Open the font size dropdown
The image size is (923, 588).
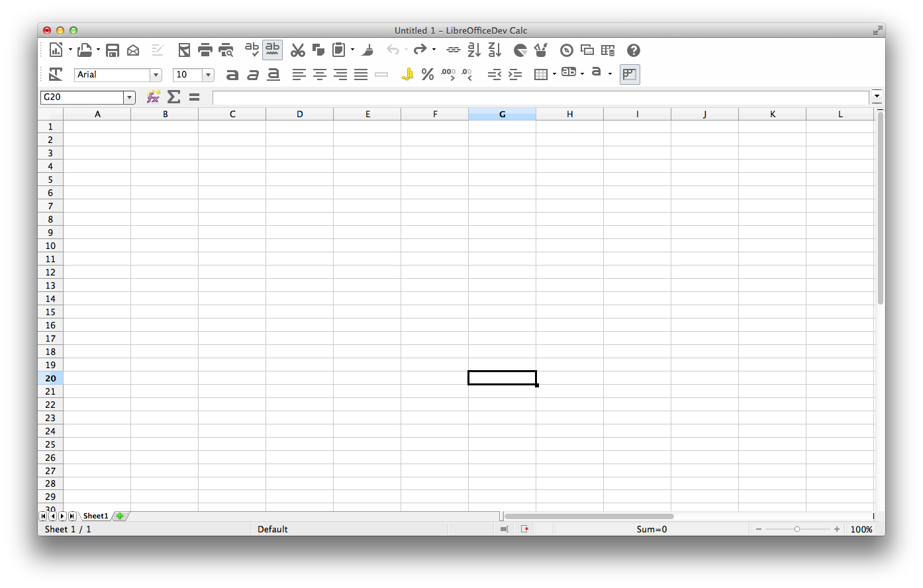(208, 75)
